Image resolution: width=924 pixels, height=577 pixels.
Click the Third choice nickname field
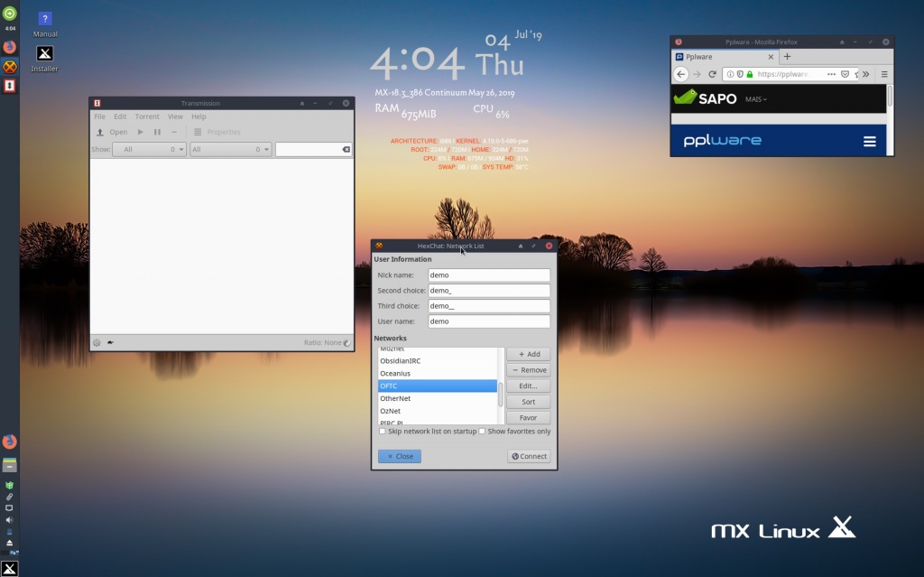488,305
